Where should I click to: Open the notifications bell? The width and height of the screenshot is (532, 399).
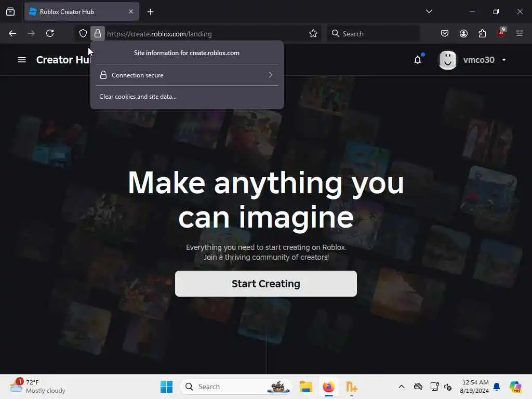418,60
